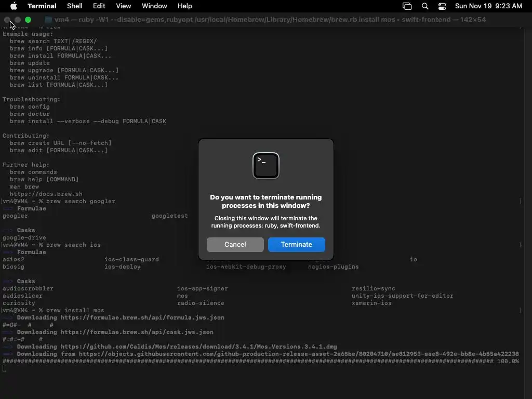This screenshot has height=399, width=532.
Task: Click the 'ios-app-signer' cask result
Action: 203,289
